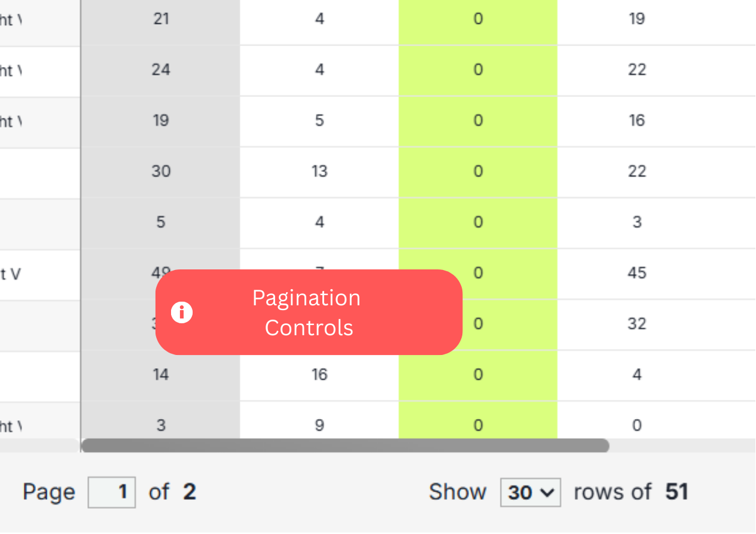Click the horizontal scrollbar thumb under the table
756x534 pixels.
345,445
